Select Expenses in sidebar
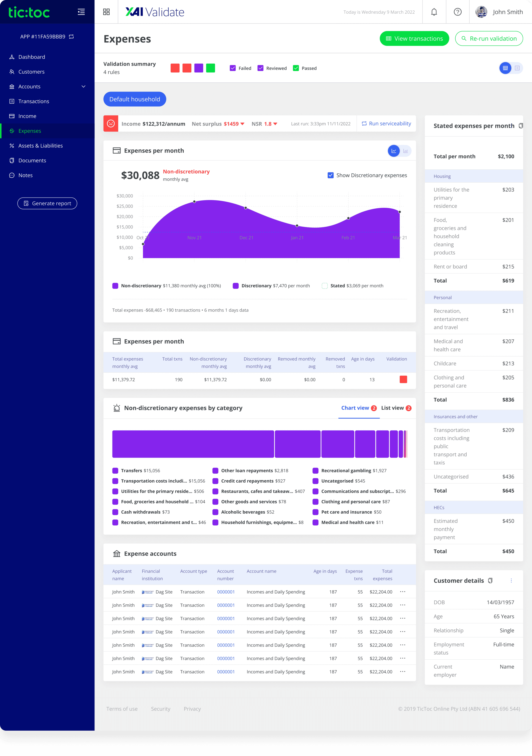532x756 pixels. [47, 131]
